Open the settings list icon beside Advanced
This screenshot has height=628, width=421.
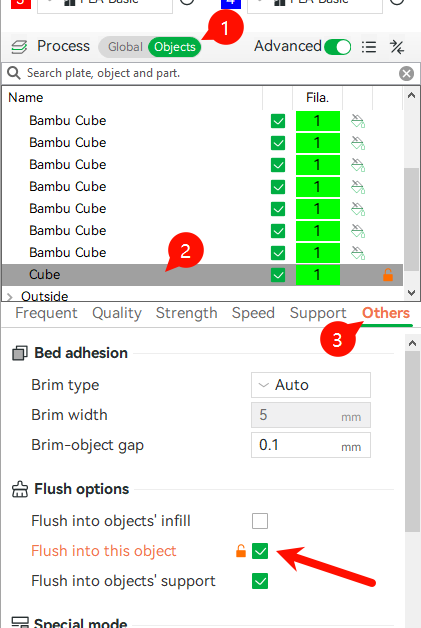pyautogui.click(x=369, y=47)
